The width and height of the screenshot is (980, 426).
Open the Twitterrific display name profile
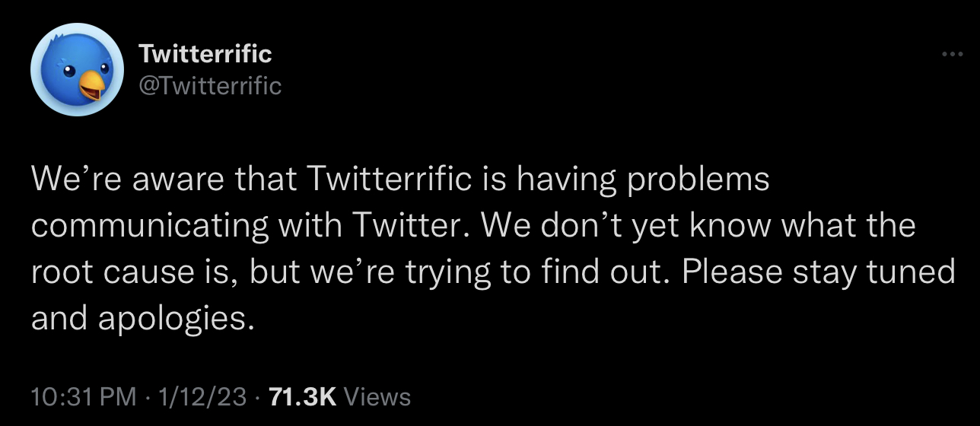pos(205,53)
